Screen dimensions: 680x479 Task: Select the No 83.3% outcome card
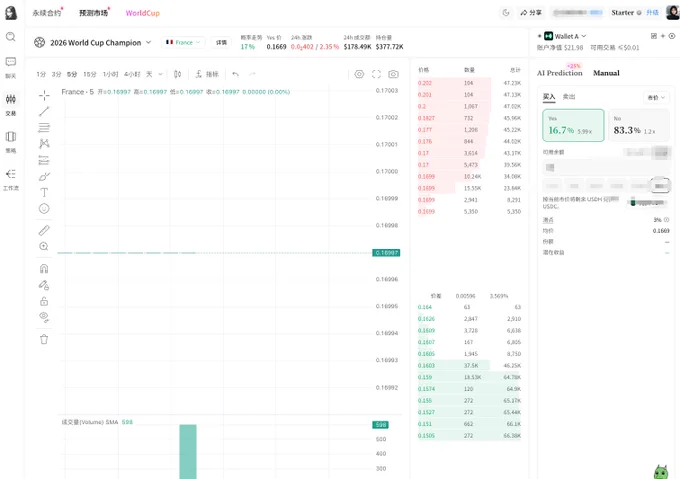click(639, 125)
